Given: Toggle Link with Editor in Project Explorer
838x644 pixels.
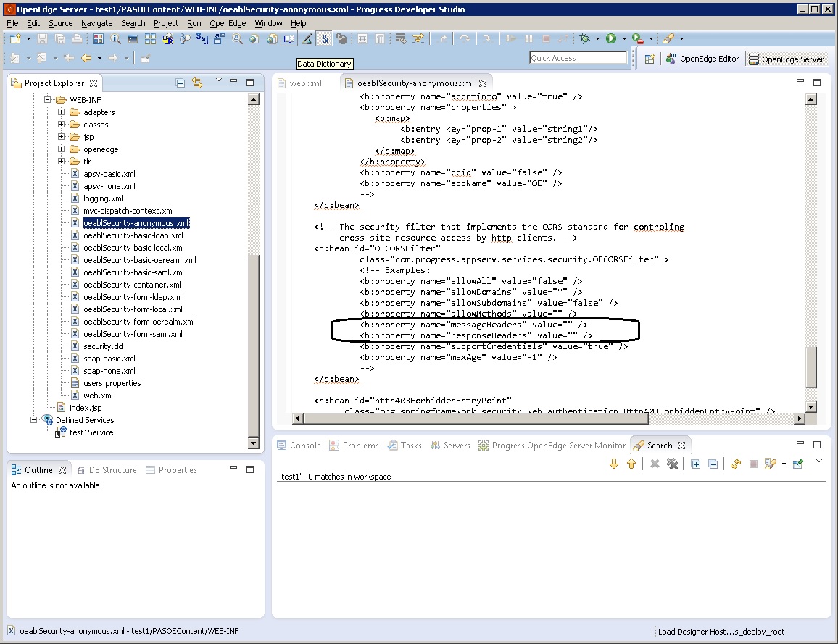Looking at the screenshot, I should click(x=197, y=83).
